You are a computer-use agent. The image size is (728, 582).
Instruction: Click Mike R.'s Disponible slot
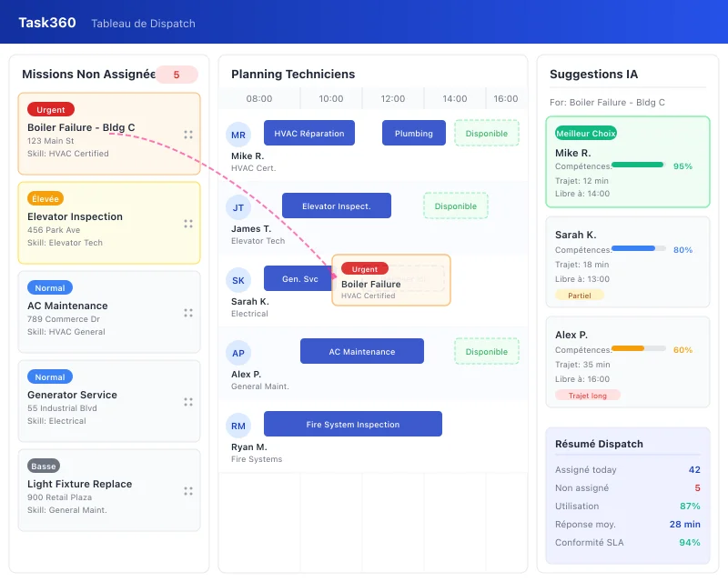pyautogui.click(x=487, y=133)
